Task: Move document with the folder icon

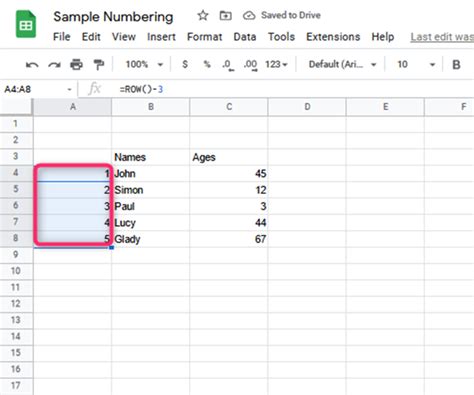Action: click(225, 15)
